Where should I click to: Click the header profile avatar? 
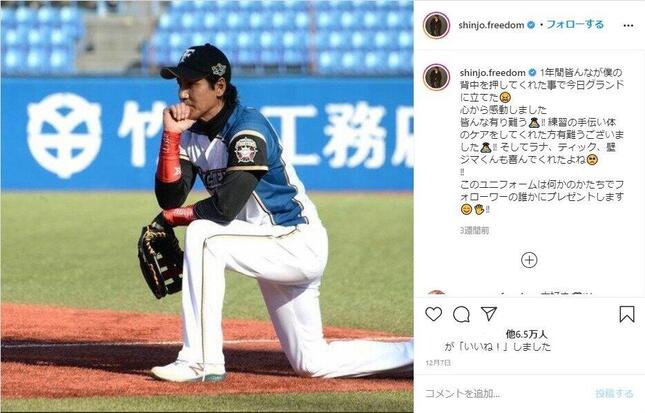436,26
